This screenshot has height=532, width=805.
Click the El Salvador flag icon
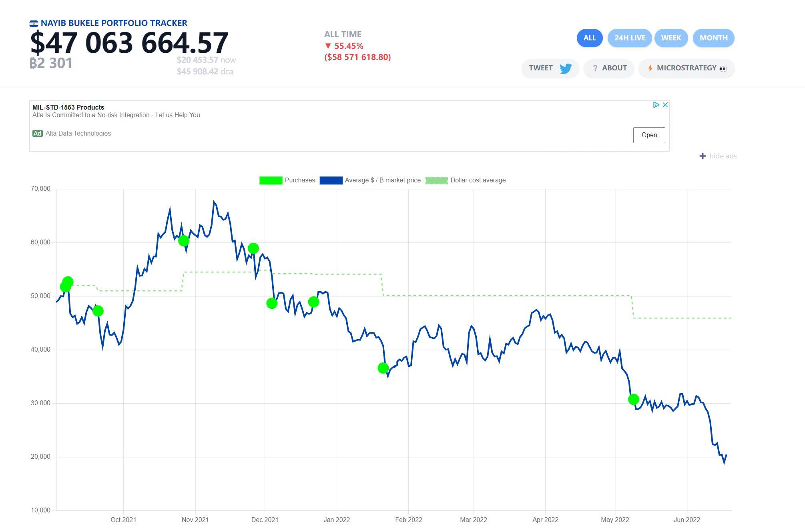click(34, 23)
